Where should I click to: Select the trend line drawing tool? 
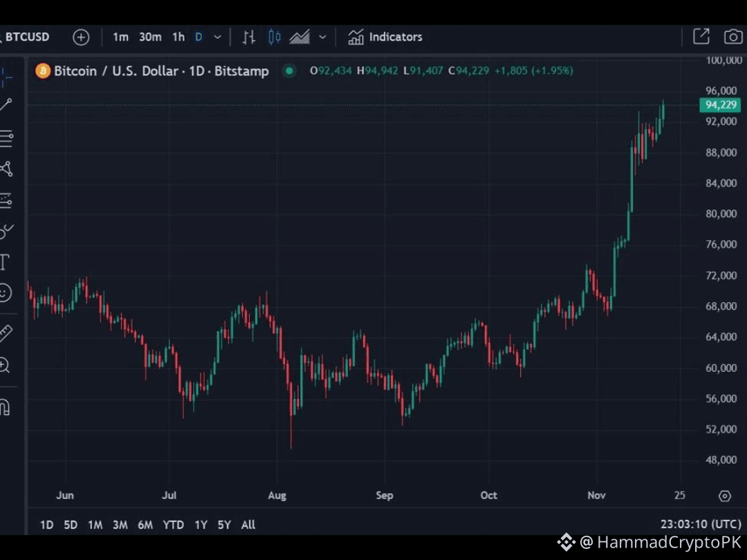click(x=6, y=105)
